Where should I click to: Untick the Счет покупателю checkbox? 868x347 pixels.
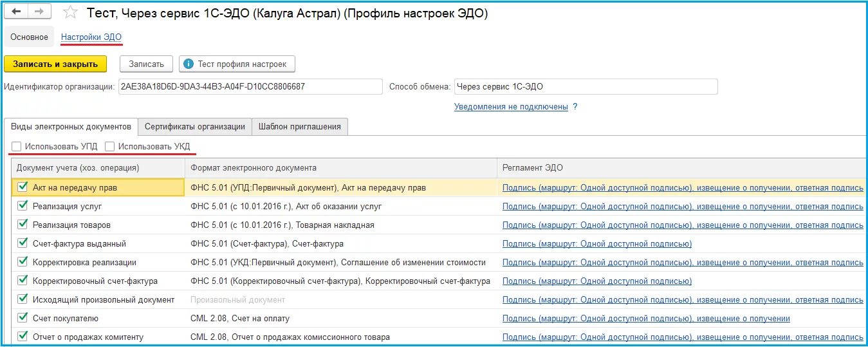tap(23, 318)
